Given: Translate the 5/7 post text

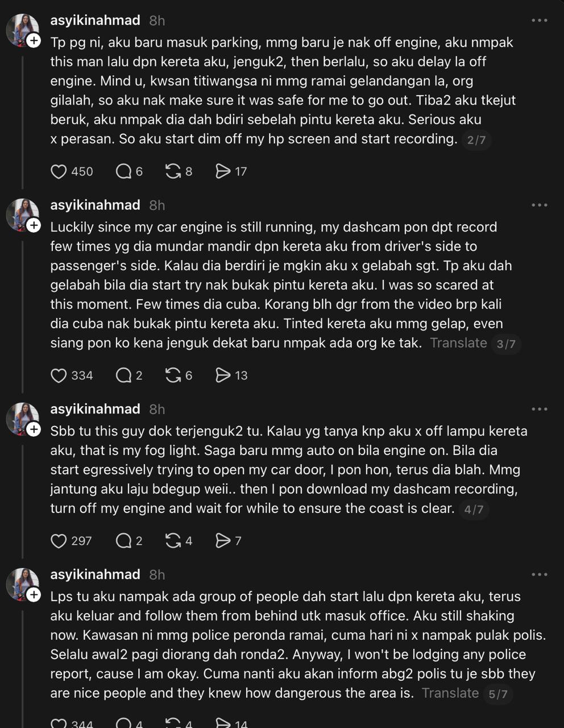Looking at the screenshot, I should click(450, 693).
